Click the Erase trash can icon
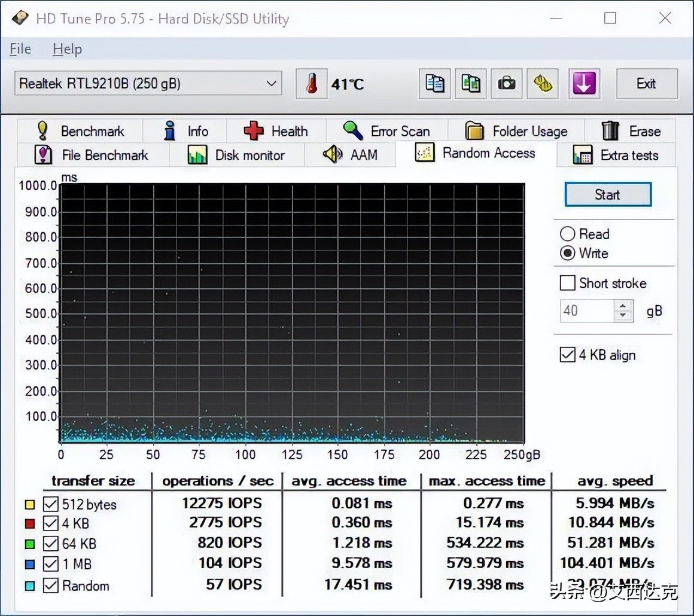Viewport: 694px width, 616px height. [x=609, y=130]
